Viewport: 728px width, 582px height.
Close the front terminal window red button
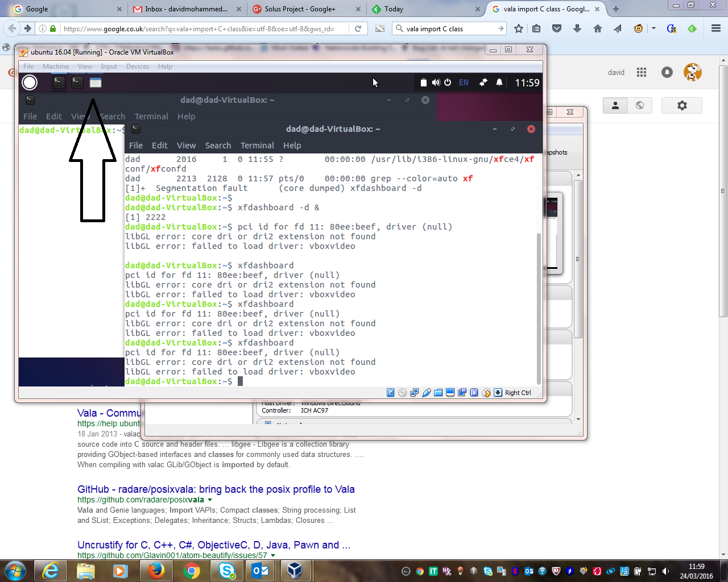coord(531,129)
